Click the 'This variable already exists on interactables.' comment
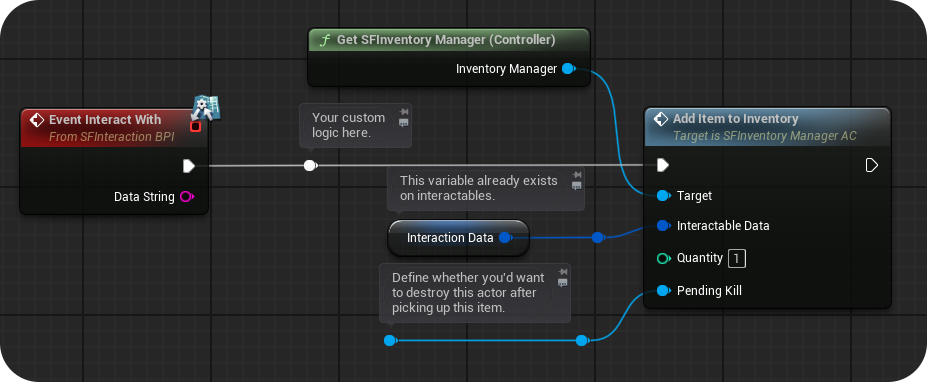Image resolution: width=927 pixels, height=382 pixels. [478, 188]
